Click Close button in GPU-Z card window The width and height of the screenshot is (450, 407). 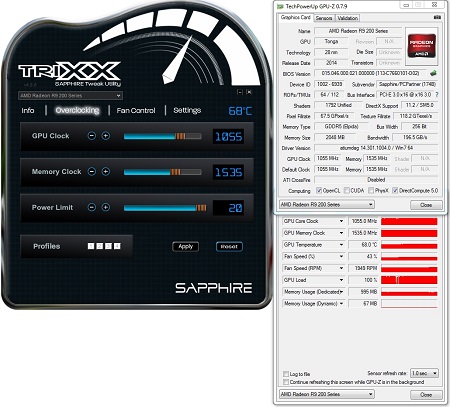(426, 205)
